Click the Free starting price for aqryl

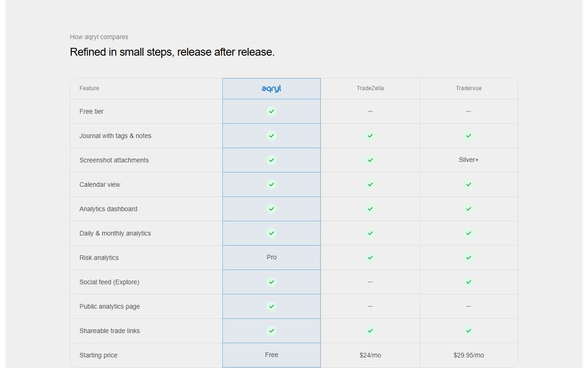[x=271, y=355]
